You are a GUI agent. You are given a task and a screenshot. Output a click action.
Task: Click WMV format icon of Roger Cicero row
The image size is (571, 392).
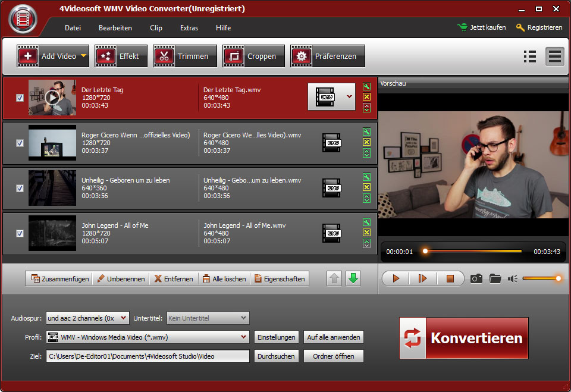(x=331, y=143)
